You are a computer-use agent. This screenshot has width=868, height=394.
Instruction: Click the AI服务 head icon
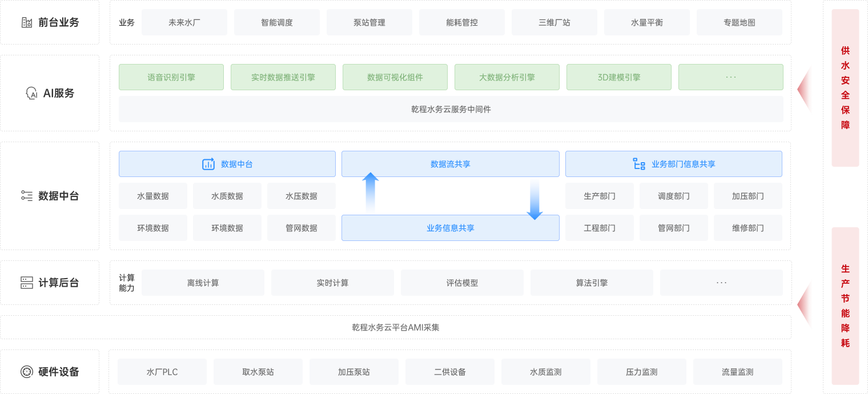[x=31, y=93]
